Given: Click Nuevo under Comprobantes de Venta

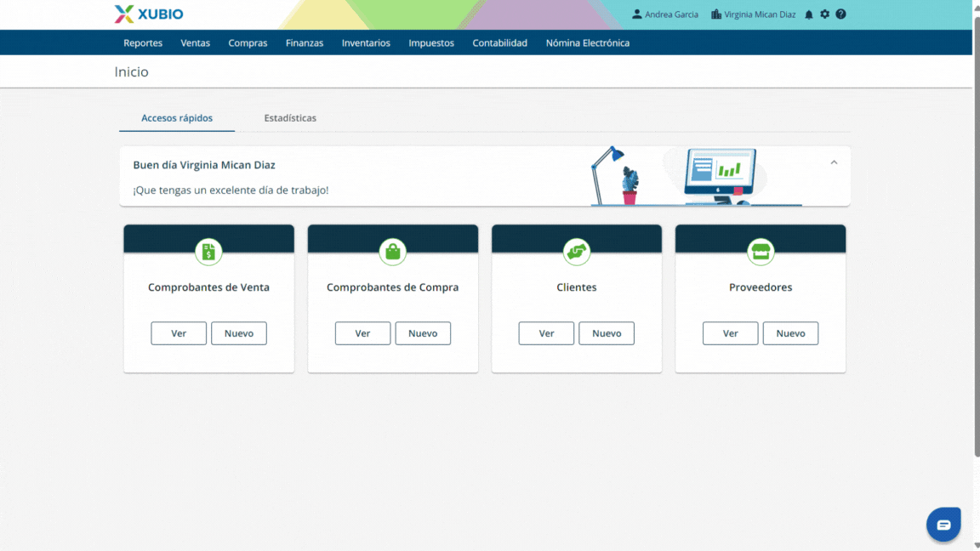Looking at the screenshot, I should pos(239,333).
